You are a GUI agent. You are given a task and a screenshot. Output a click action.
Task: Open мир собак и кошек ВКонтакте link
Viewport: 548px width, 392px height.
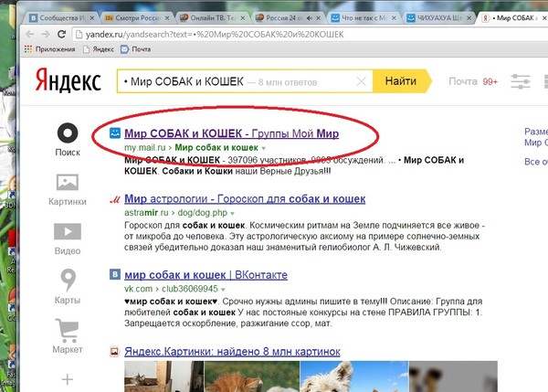pyautogui.click(x=205, y=275)
